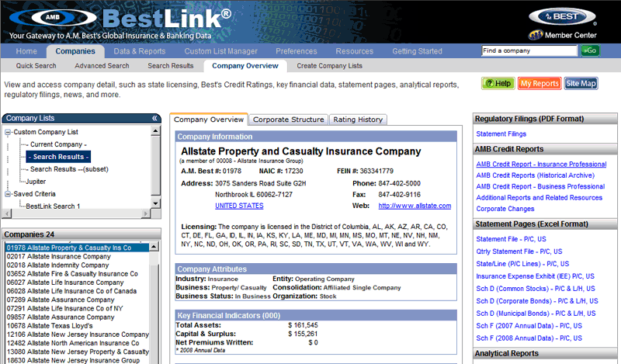Open Sch F (2008 Annual Data) link
This screenshot has height=364, width=621.
point(529,338)
